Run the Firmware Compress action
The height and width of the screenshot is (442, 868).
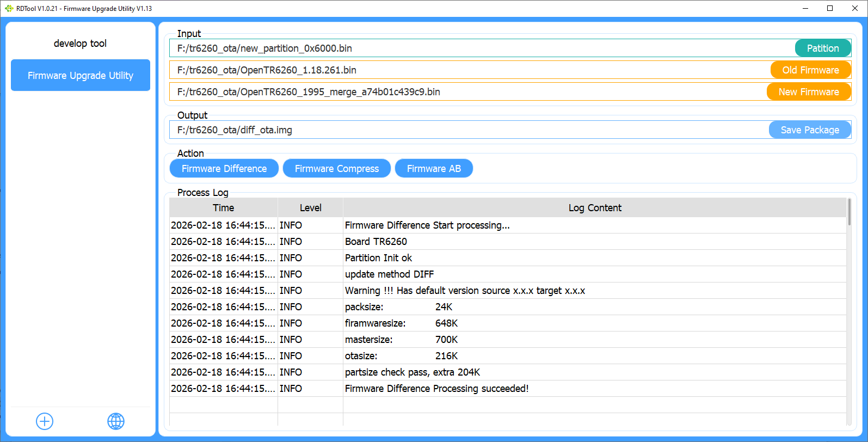click(337, 168)
